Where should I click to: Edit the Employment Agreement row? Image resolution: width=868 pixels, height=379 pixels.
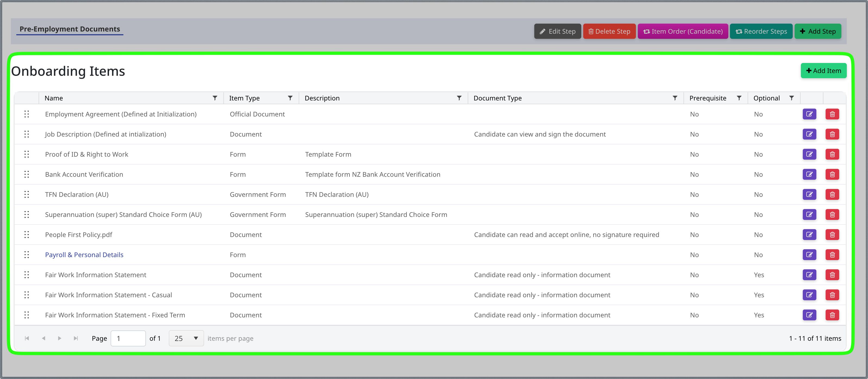coord(809,114)
